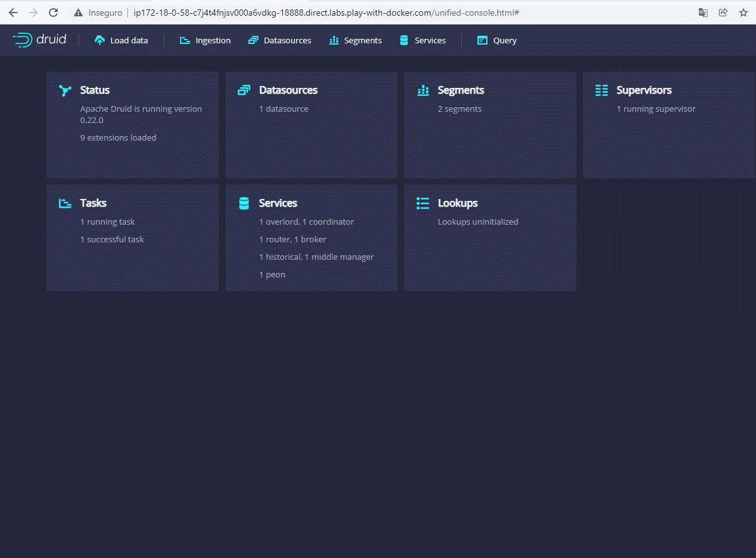Click the Lookups icon on the Lookups card
This screenshot has height=558, width=756.
[x=423, y=203]
